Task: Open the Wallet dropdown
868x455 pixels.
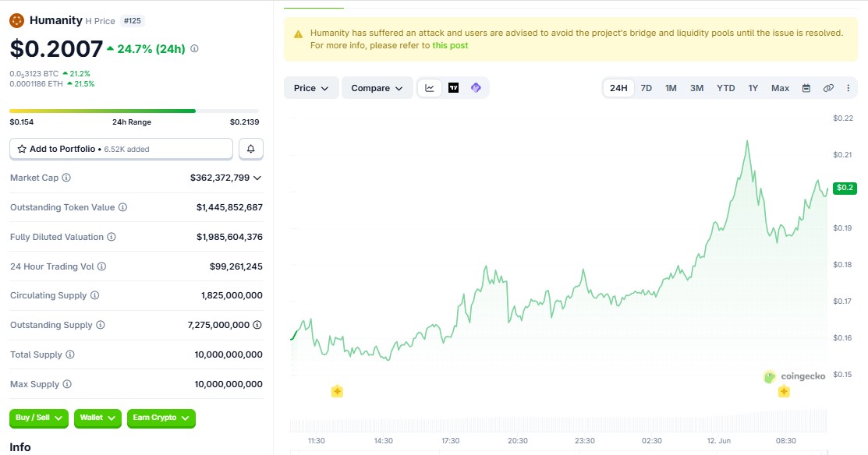Action: pos(97,418)
